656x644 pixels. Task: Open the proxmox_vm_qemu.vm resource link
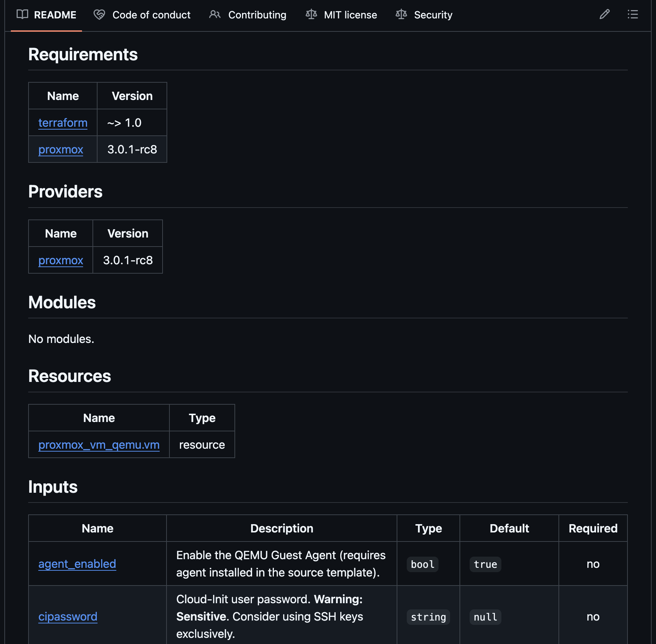tap(99, 445)
